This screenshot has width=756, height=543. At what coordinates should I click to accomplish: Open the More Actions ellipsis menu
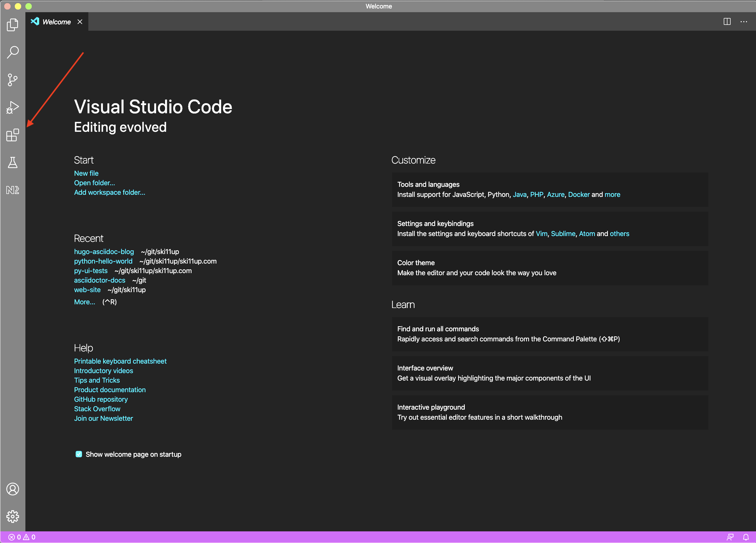(x=744, y=22)
